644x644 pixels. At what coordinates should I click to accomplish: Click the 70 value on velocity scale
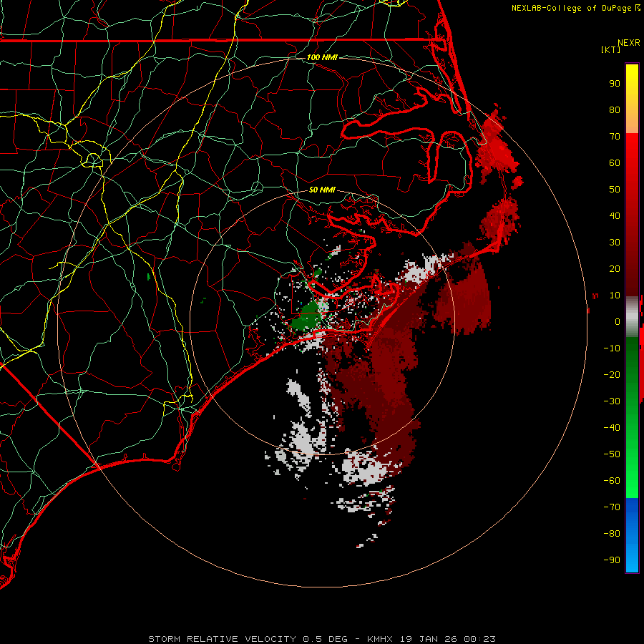pos(615,137)
